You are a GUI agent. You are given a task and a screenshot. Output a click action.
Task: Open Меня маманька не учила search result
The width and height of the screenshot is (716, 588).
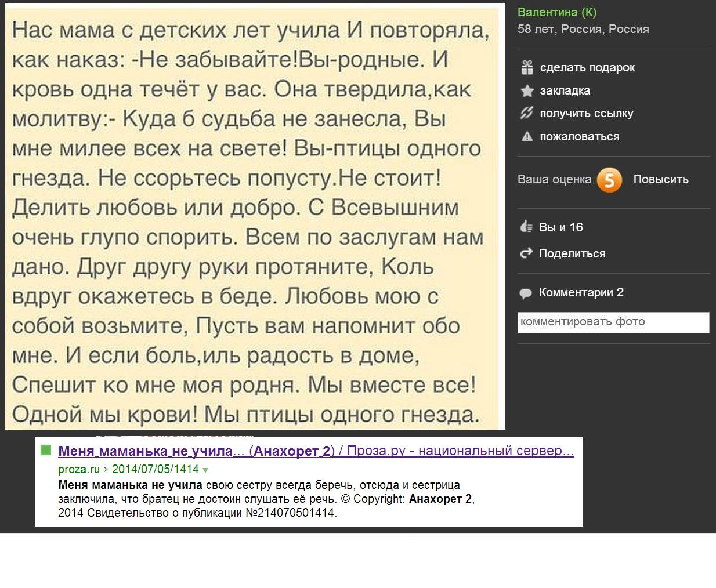(x=316, y=451)
